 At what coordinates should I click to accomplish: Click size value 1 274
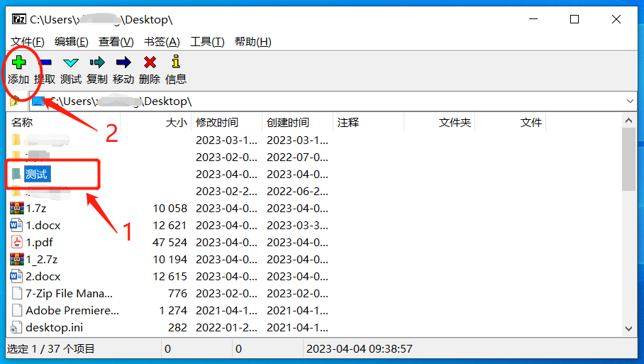pos(173,310)
